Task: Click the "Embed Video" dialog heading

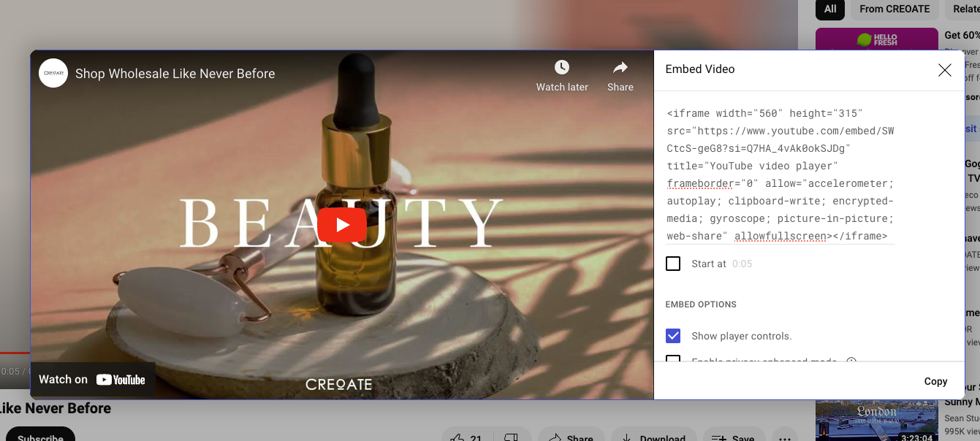Action: point(700,69)
